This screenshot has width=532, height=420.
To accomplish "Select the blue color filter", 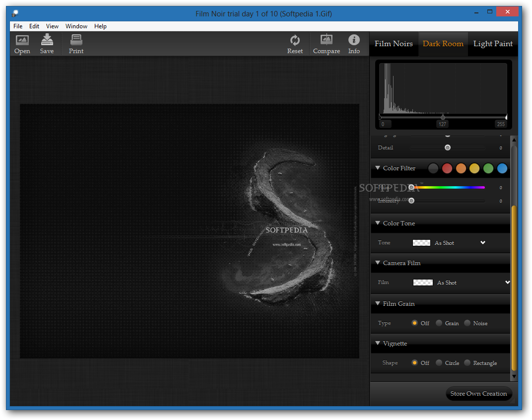I will click(x=502, y=168).
